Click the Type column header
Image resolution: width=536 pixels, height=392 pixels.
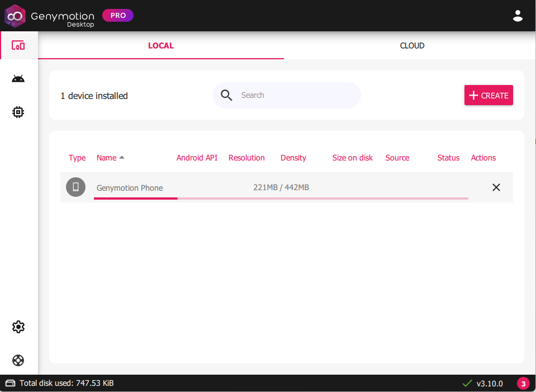[x=77, y=158]
